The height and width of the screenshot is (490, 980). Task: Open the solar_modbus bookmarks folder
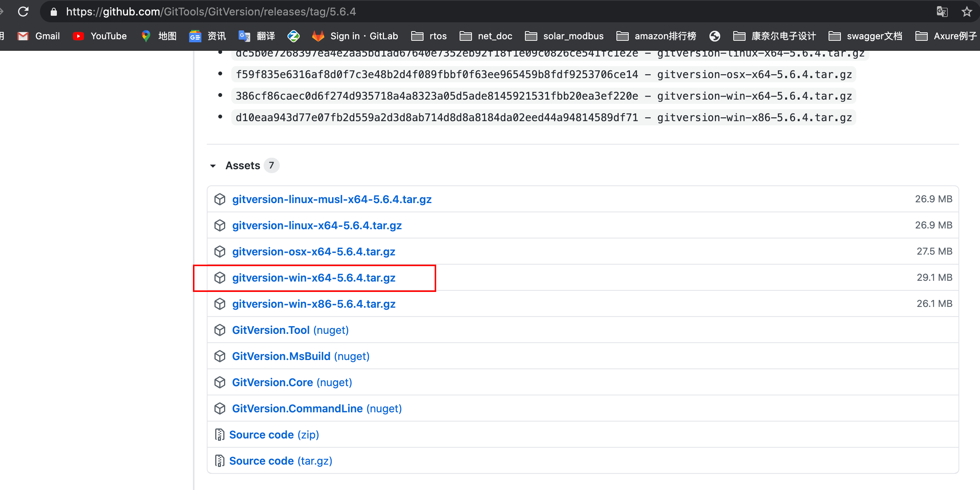pyautogui.click(x=564, y=36)
